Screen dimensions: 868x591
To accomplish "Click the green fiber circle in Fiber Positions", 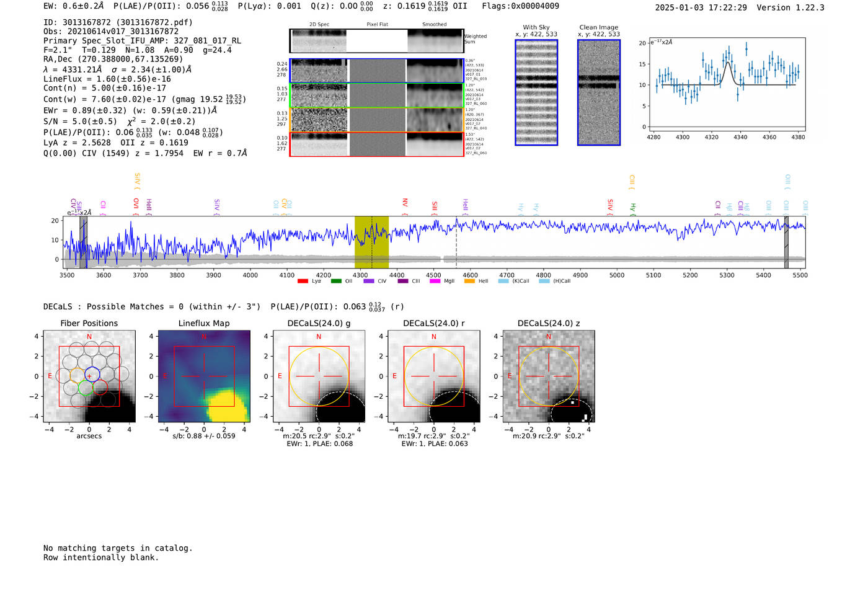I will click(86, 388).
